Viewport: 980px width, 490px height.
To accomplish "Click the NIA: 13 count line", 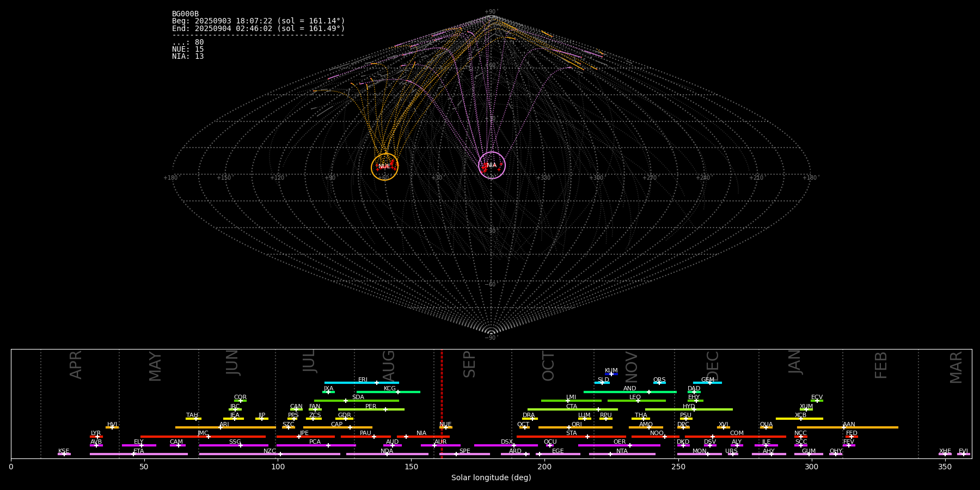I will 188,57.
